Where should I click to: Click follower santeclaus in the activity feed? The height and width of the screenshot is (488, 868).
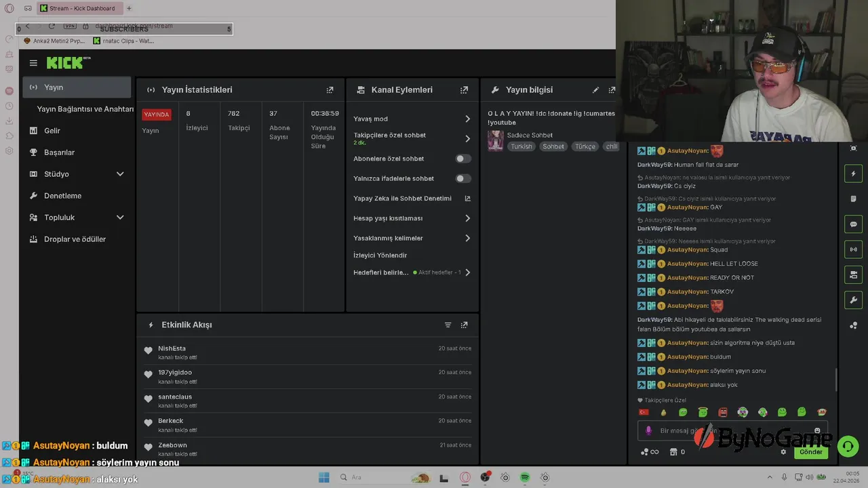[x=175, y=396]
